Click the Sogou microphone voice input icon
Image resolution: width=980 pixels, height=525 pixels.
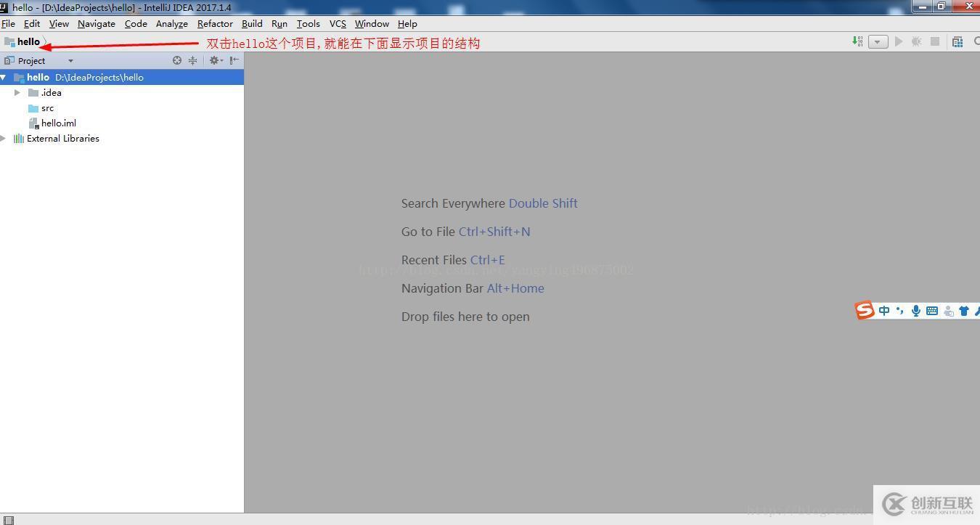pyautogui.click(x=916, y=311)
